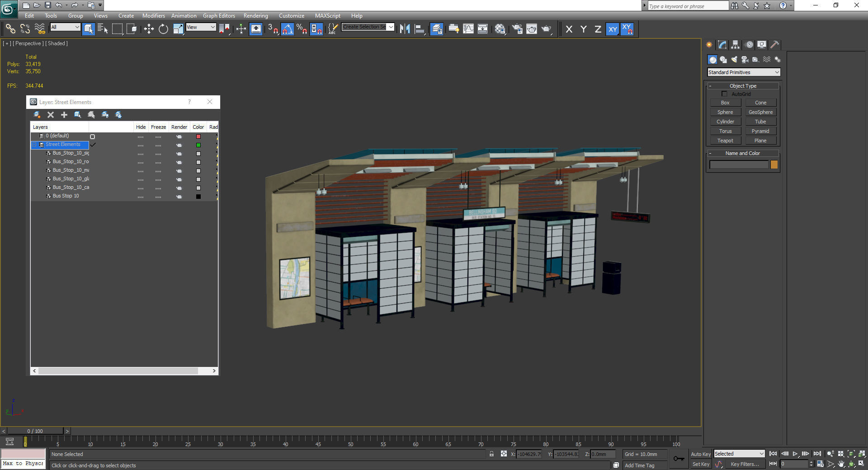Toggle Render for 0 (default) layer
Viewport: 868px width, 470px height.
pos(179,136)
